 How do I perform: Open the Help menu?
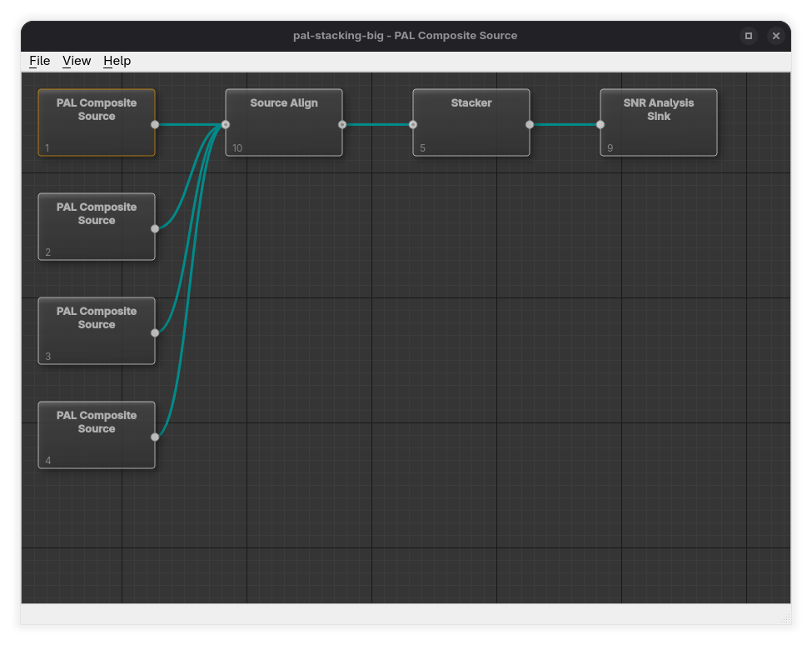click(x=117, y=61)
